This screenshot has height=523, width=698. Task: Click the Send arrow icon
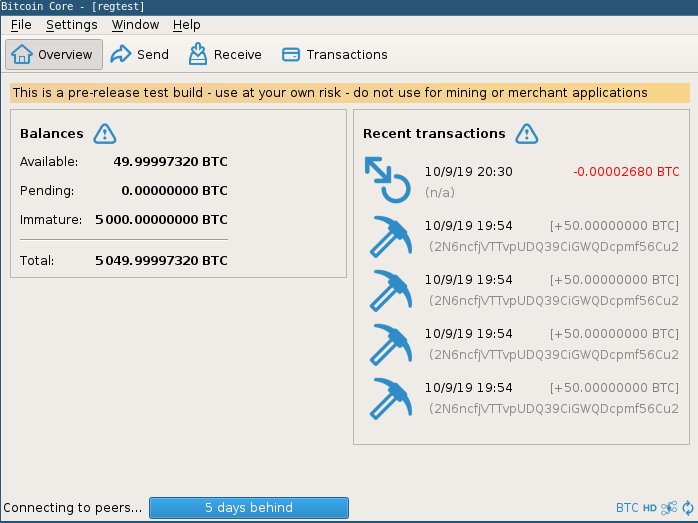coord(121,54)
